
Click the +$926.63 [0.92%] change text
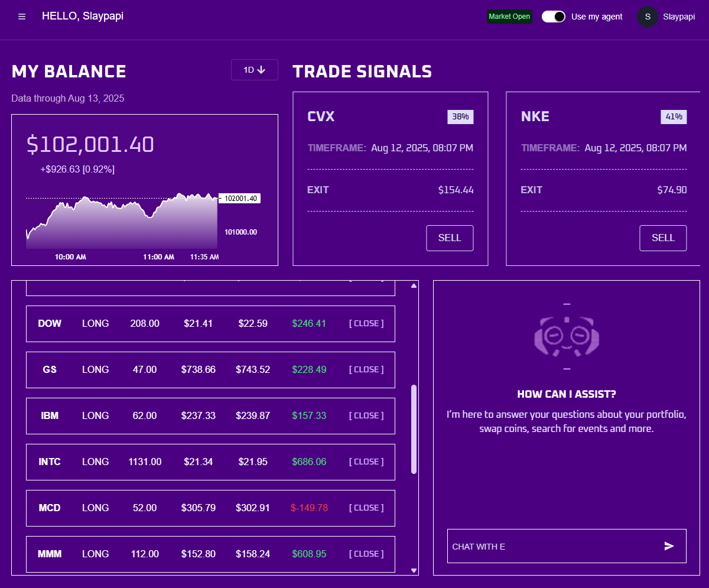point(77,170)
